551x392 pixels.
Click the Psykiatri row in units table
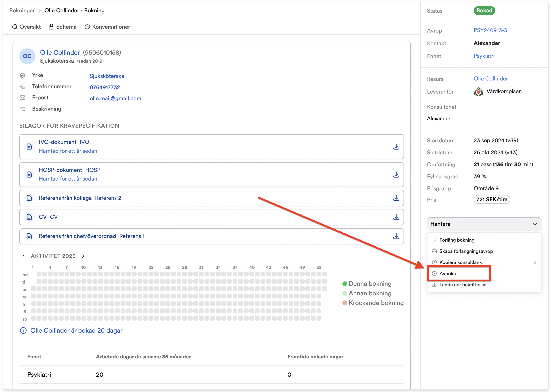[211, 375]
